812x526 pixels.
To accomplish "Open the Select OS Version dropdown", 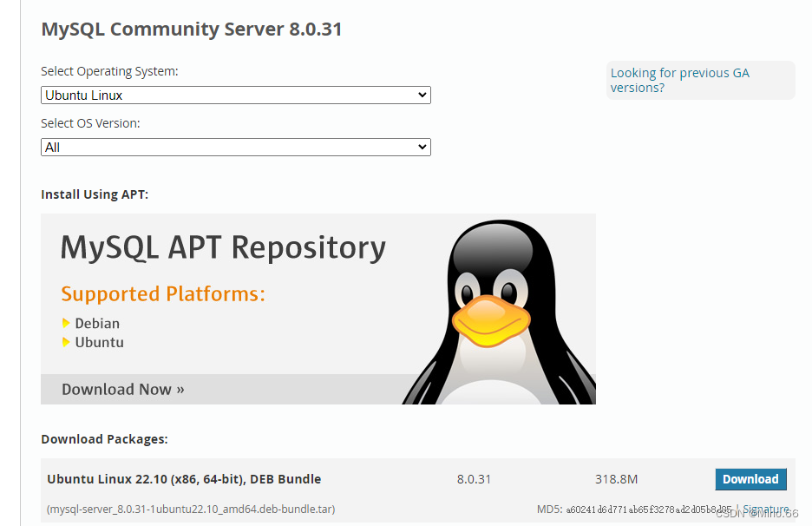I will point(236,148).
